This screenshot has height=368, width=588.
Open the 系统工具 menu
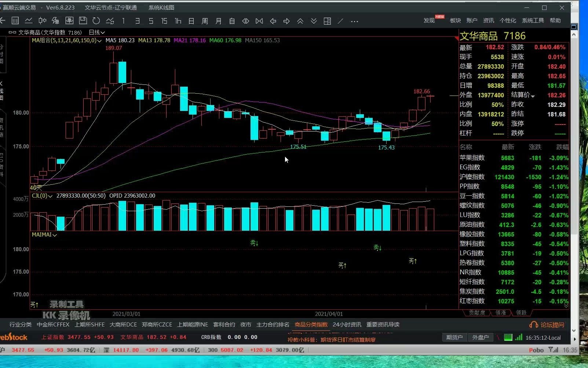(x=533, y=21)
